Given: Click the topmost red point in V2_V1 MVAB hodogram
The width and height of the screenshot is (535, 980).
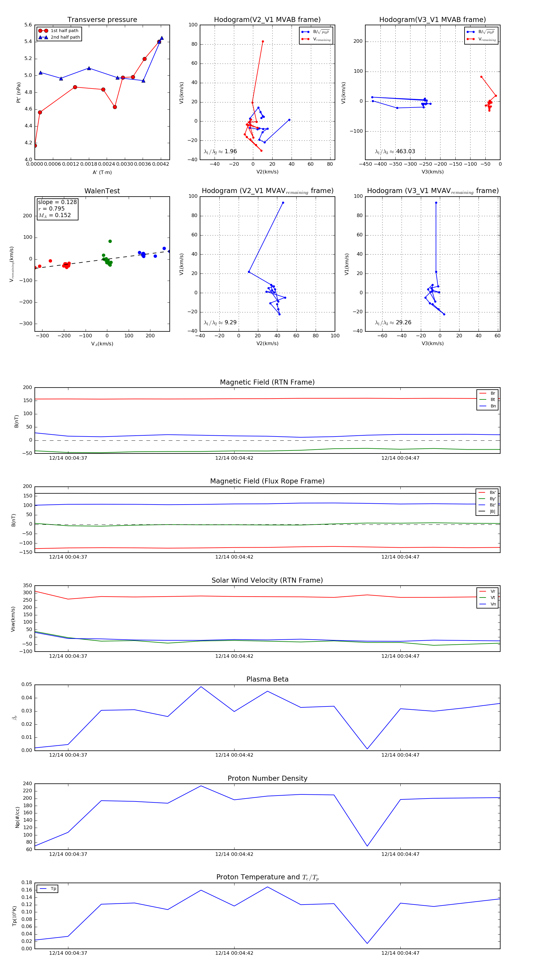Looking at the screenshot, I should (263, 42).
